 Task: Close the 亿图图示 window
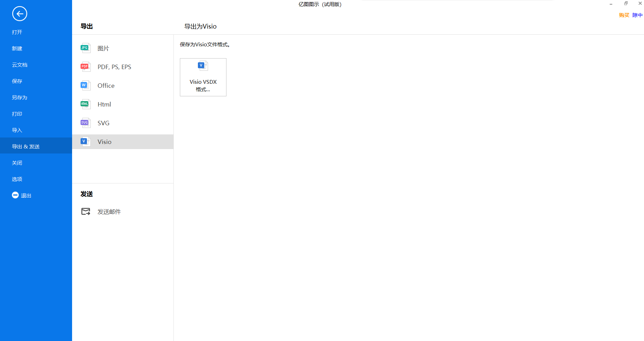click(x=640, y=3)
